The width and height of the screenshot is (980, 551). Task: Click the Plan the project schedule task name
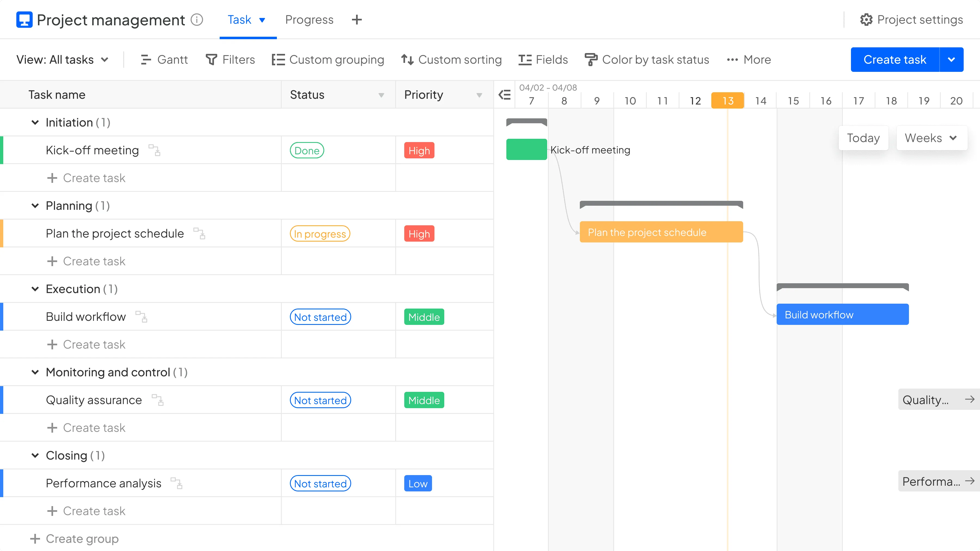[115, 233]
